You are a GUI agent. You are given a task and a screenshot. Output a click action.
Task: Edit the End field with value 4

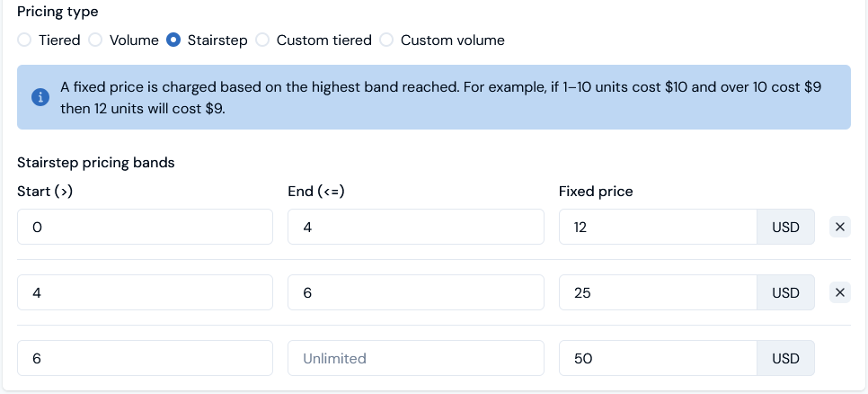pyautogui.click(x=415, y=227)
